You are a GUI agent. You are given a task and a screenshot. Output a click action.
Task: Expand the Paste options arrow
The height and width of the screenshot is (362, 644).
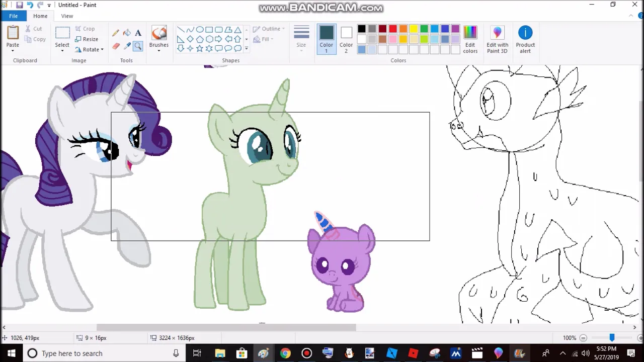tap(13, 51)
